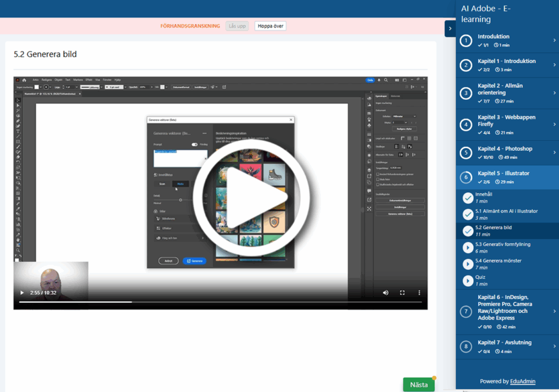Expand the Färg och ton section

click(x=180, y=238)
